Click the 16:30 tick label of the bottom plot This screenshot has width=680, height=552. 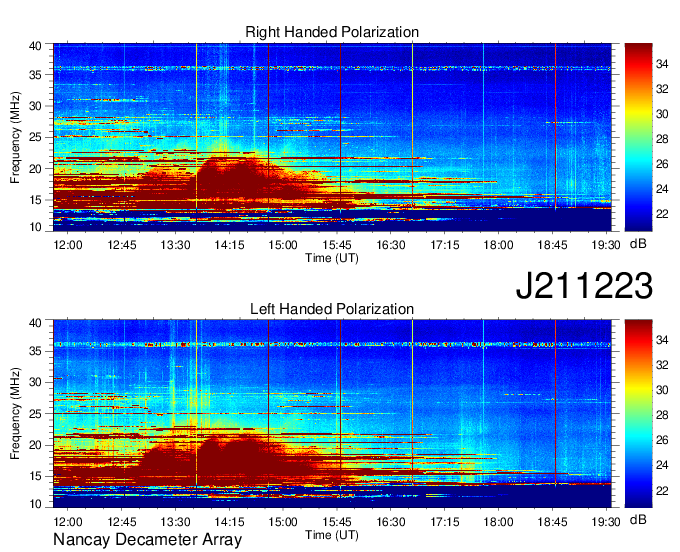click(x=391, y=522)
